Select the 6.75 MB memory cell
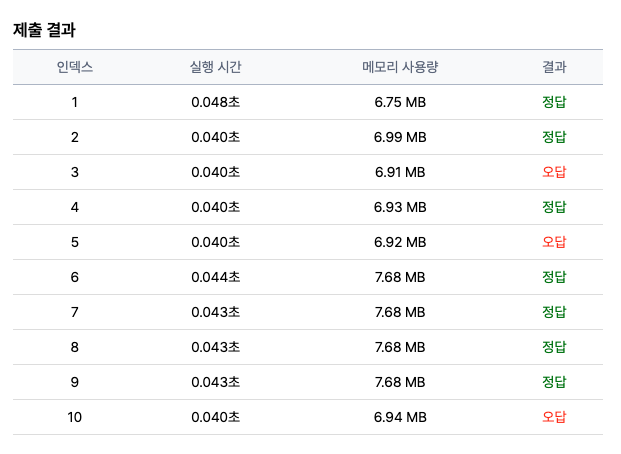 pyautogui.click(x=400, y=102)
